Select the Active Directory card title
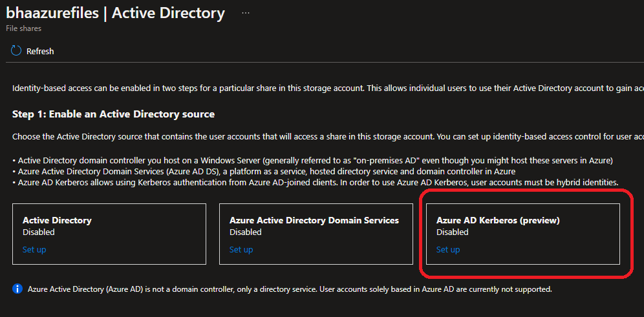The height and width of the screenshot is (317, 644). pyautogui.click(x=57, y=220)
